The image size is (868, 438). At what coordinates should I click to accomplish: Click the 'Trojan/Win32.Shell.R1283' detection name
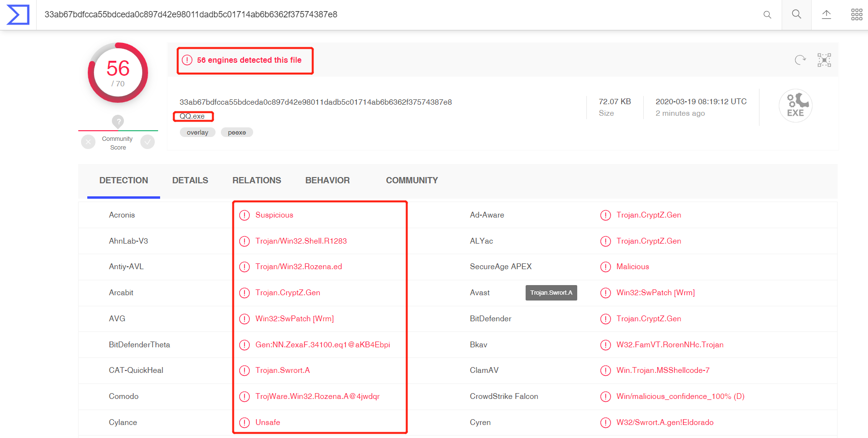(301, 241)
